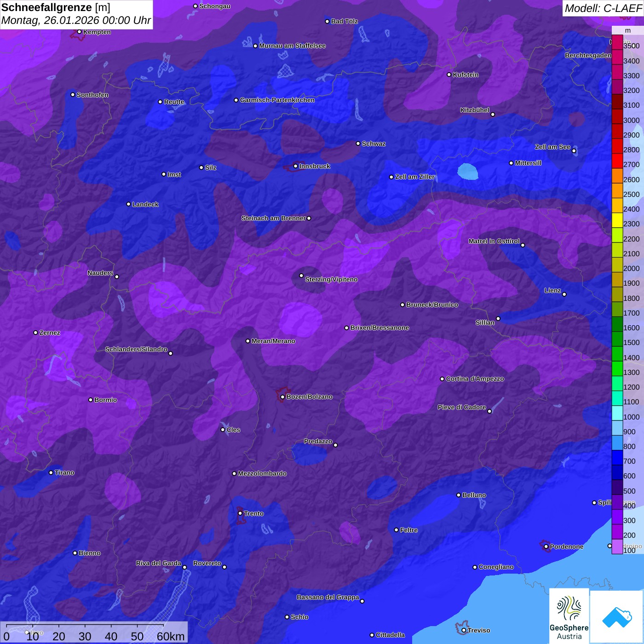Click the Belluno location dot
This screenshot has width=644, height=644.
click(x=458, y=495)
